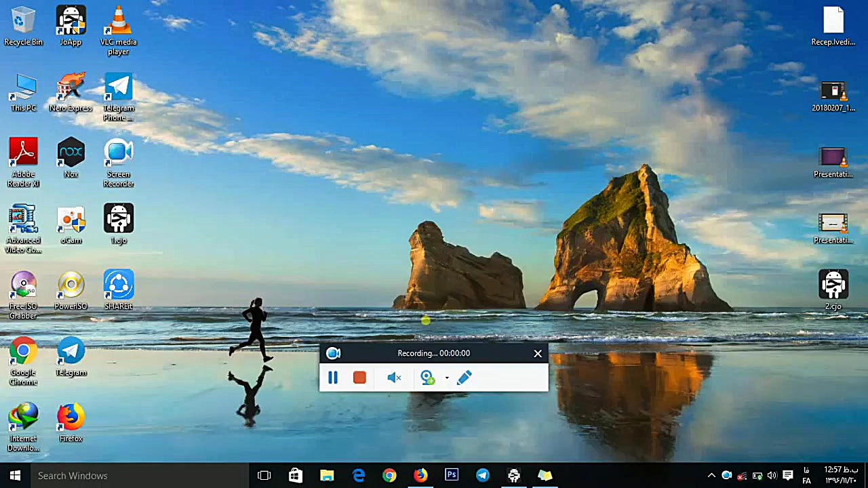This screenshot has height=488, width=868.
Task: Open the network icon with red X
Action: coord(743,476)
